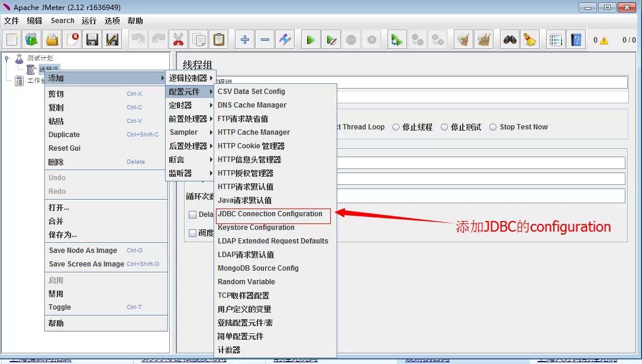The height and width of the screenshot is (364, 642).
Task: Expand the 逻辑控制器 submenu
Action: [x=189, y=78]
